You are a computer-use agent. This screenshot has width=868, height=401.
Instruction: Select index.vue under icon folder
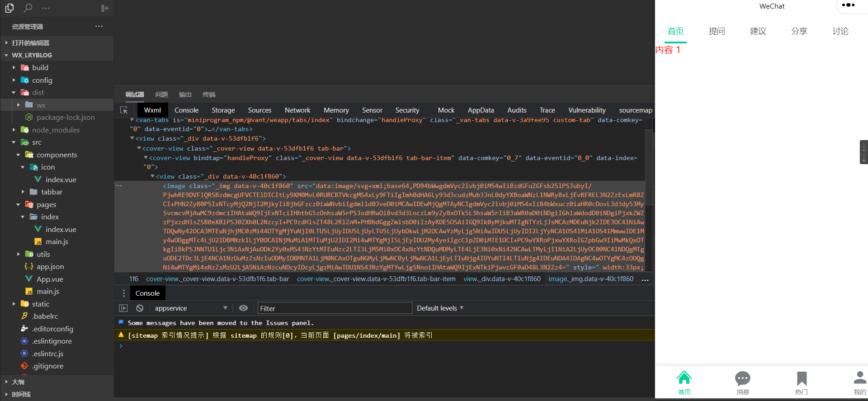pos(61,179)
